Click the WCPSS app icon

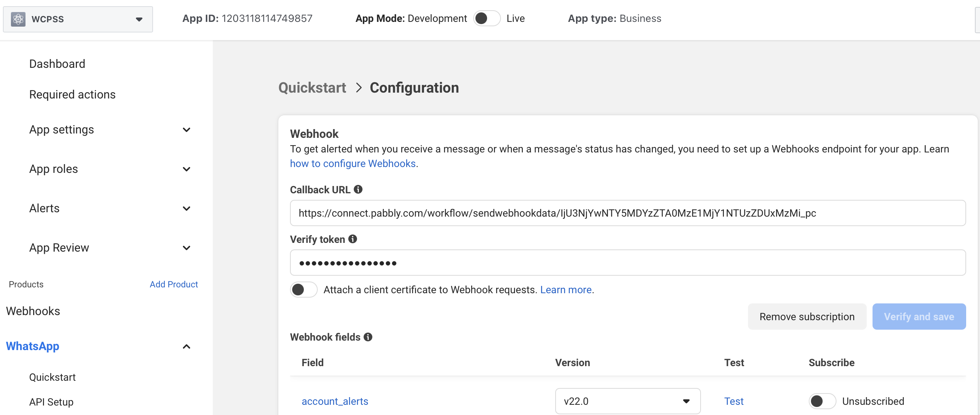coord(18,19)
